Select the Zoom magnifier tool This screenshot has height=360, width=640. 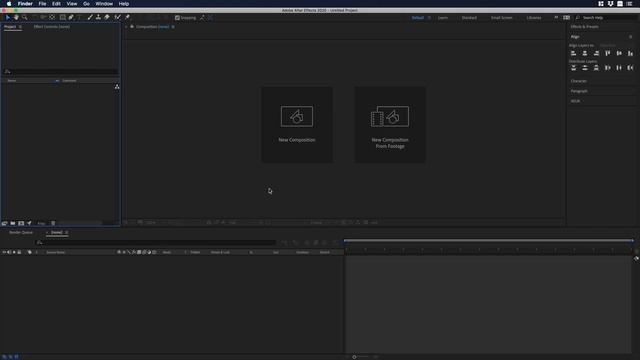pos(25,18)
